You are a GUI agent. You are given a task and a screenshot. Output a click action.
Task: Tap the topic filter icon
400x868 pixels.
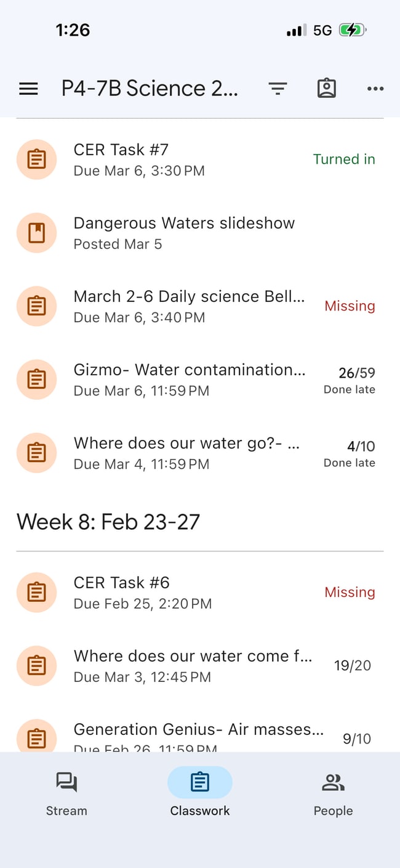(278, 89)
